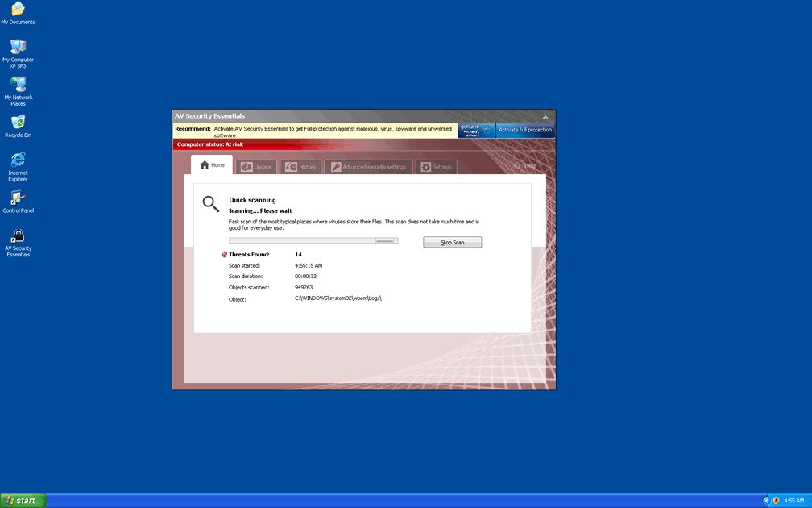Click the quick scan progress bar
The width and height of the screenshot is (812, 508).
313,240
